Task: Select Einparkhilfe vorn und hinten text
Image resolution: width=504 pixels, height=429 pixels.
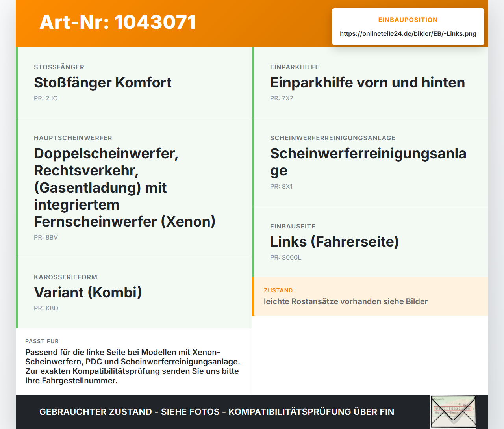Action: point(367,83)
